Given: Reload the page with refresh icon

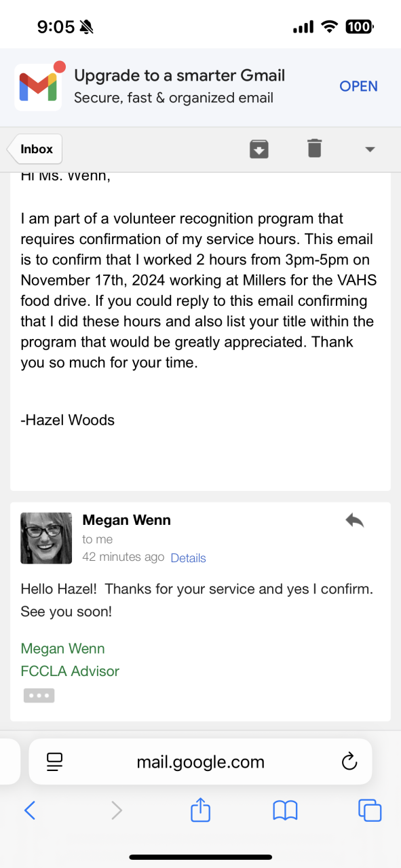Looking at the screenshot, I should pyautogui.click(x=349, y=762).
